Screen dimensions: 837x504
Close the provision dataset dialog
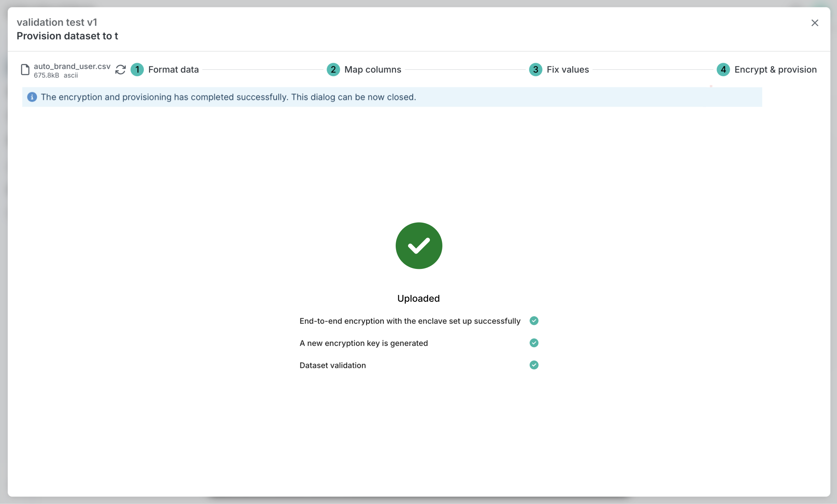(815, 23)
